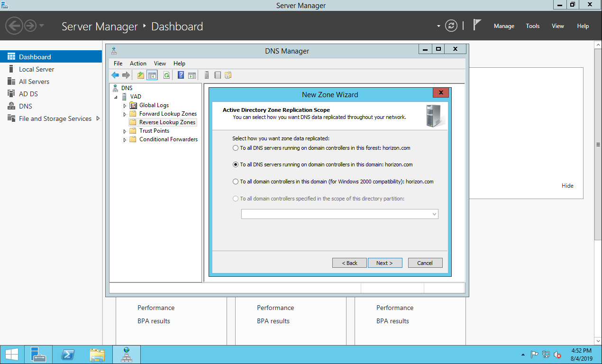602x364 pixels.
Task: Click Cancel in New Zone Wizard
Action: tap(425, 263)
